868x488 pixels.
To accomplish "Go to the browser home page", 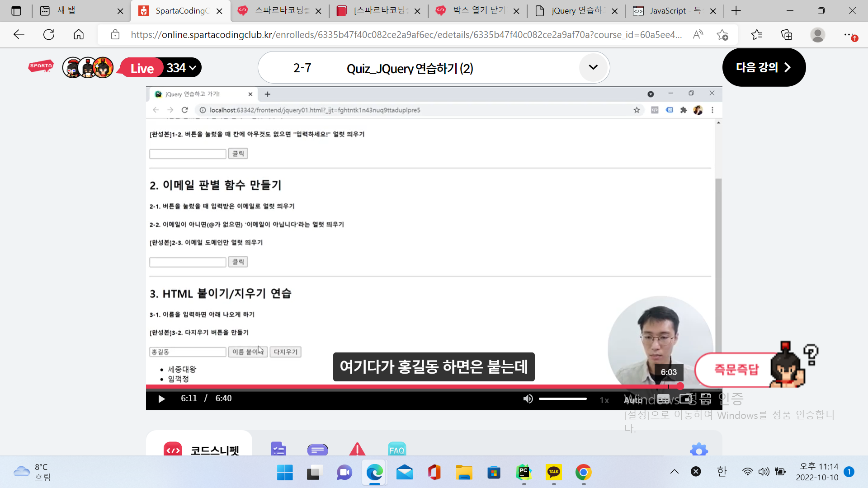I will [79, 34].
